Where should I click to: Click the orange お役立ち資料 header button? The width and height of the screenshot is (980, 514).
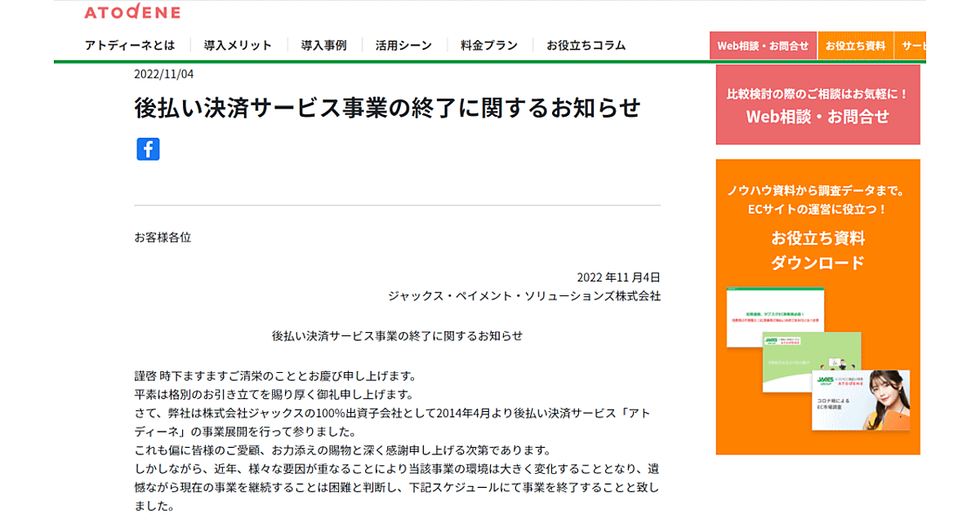click(x=855, y=47)
